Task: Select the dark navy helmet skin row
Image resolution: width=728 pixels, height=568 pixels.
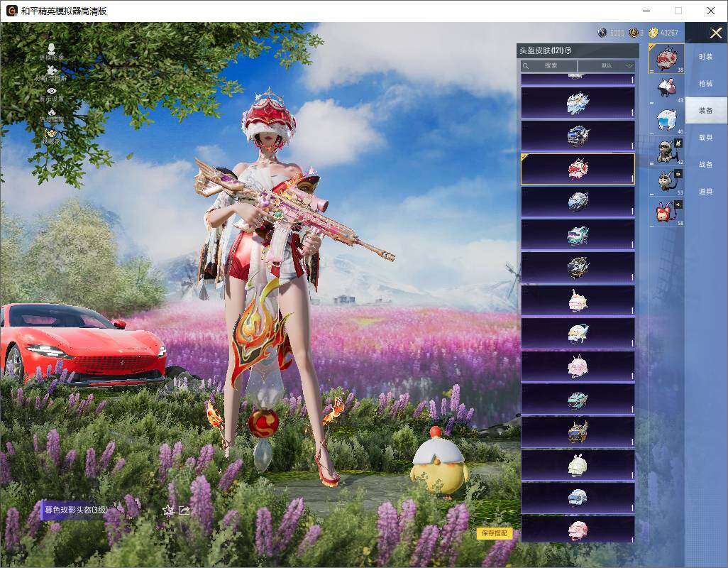Action: pos(578,136)
